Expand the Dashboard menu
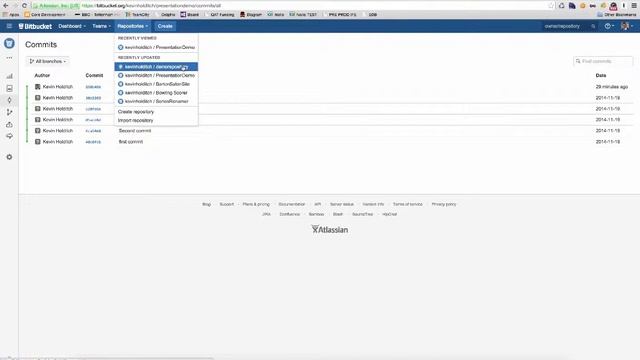This screenshot has height=360, width=640. click(x=72, y=26)
